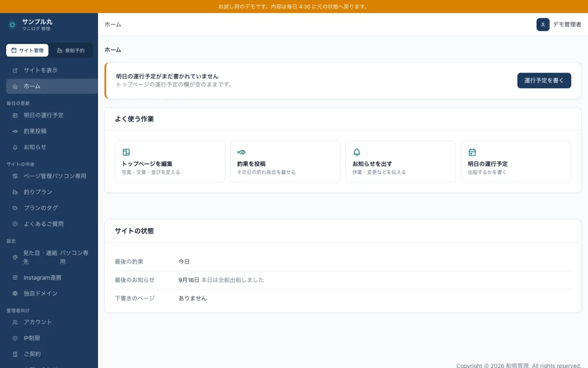Click the アカウント users icon
Viewport: 588px width, 368px height.
[15, 322]
